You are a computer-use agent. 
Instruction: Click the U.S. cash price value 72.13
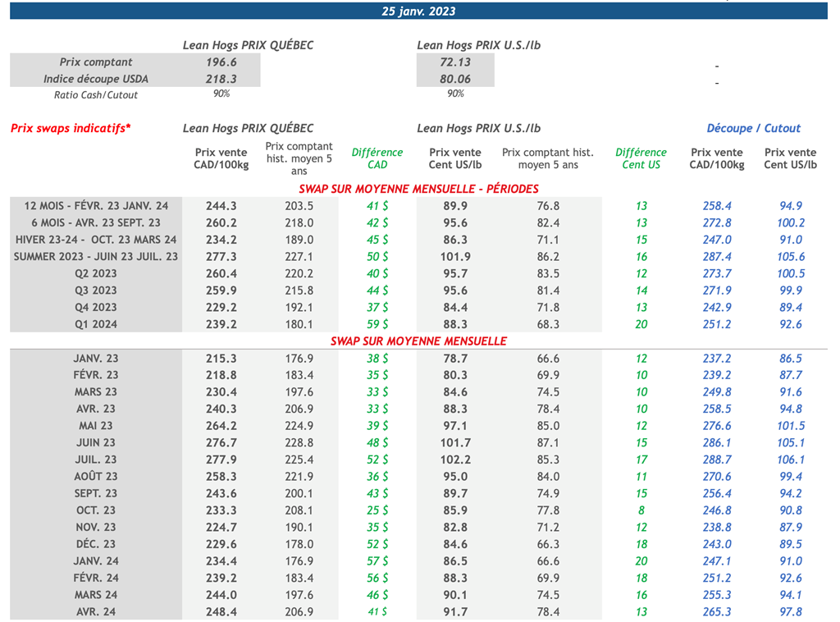pyautogui.click(x=455, y=62)
